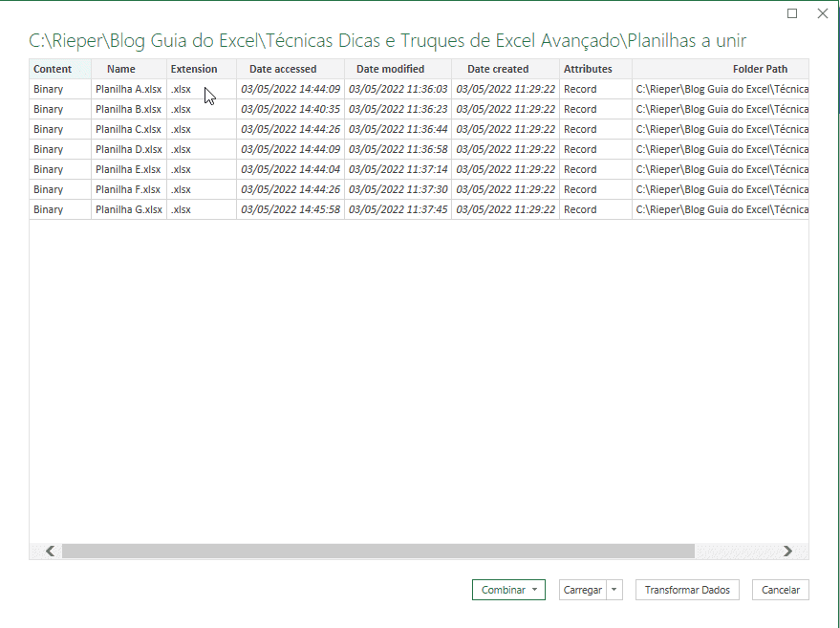Click the Folder Path column header
Screen dimensions: 840x628
point(761,68)
